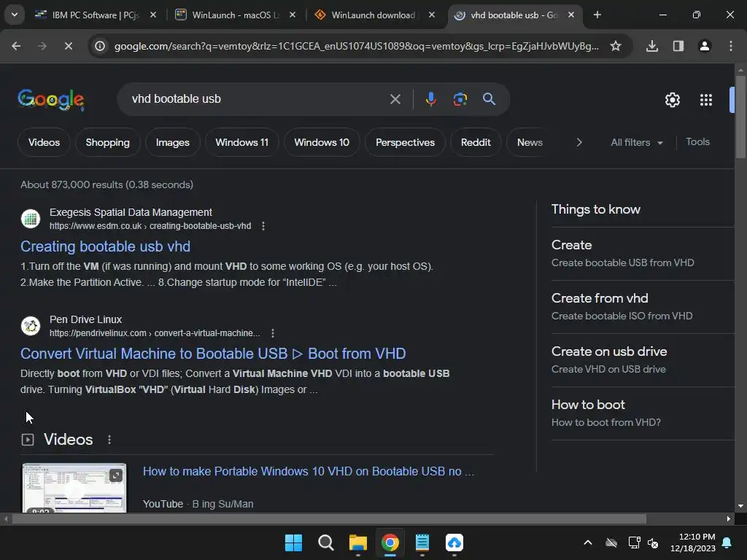Expand Create bootable USB from VHD
The height and width of the screenshot is (560, 747).
[x=642, y=253]
